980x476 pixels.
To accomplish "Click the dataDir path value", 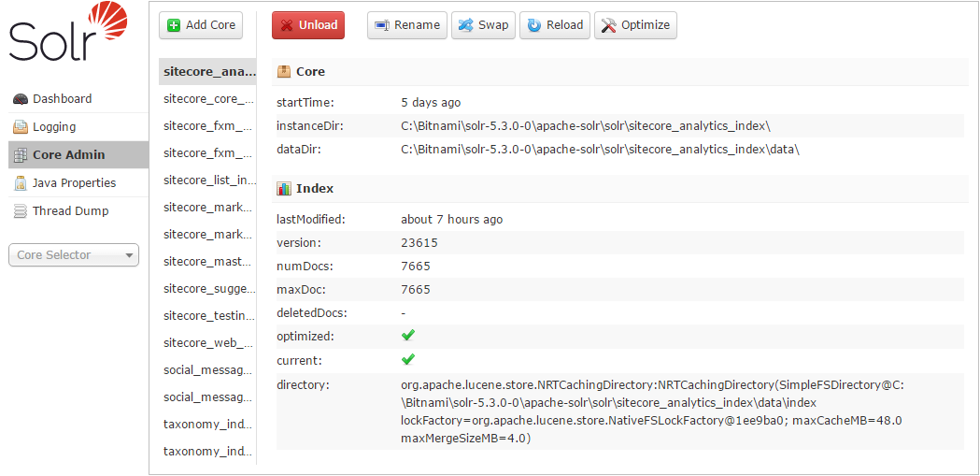I will point(600,150).
